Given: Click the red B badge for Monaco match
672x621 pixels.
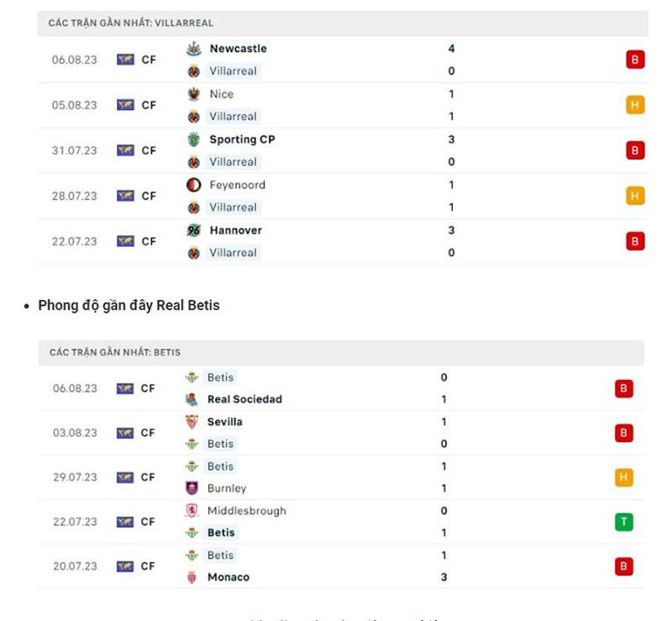Looking at the screenshot, I should [x=623, y=566].
